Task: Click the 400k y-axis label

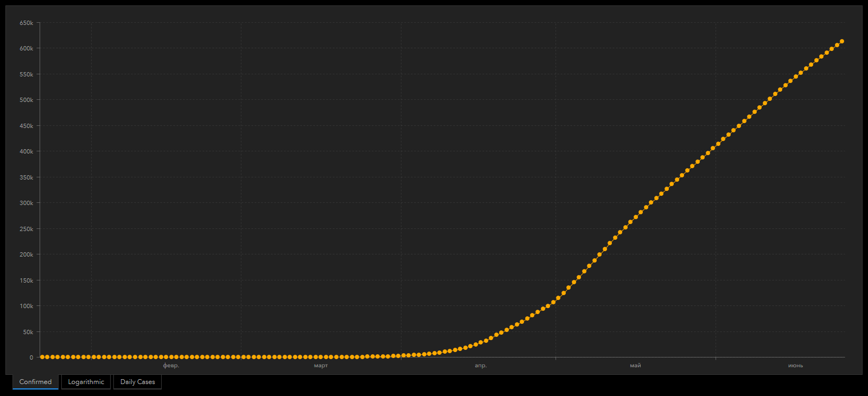Action: click(x=27, y=151)
